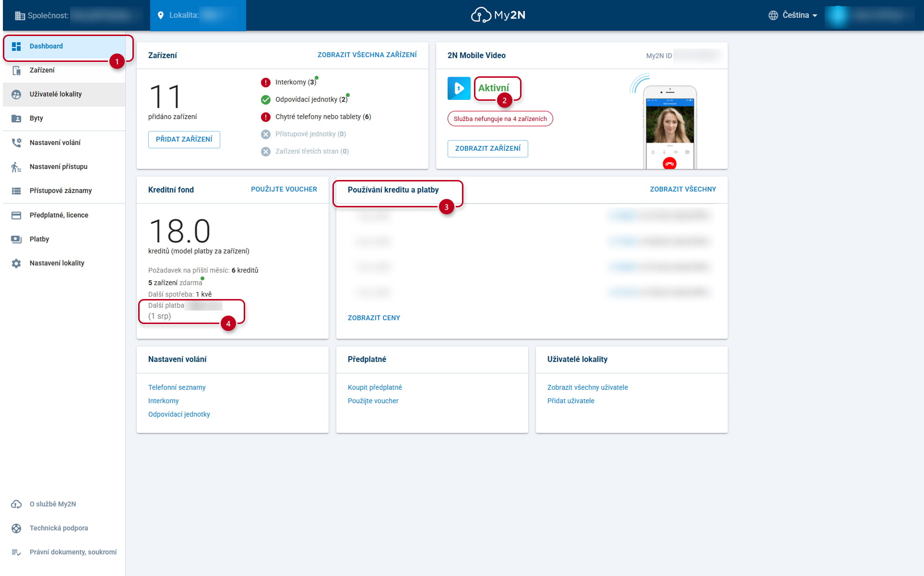Image resolution: width=924 pixels, height=576 pixels.
Task: Click the grey cross icon beside Zařízení třetích stran
Action: pos(266,151)
